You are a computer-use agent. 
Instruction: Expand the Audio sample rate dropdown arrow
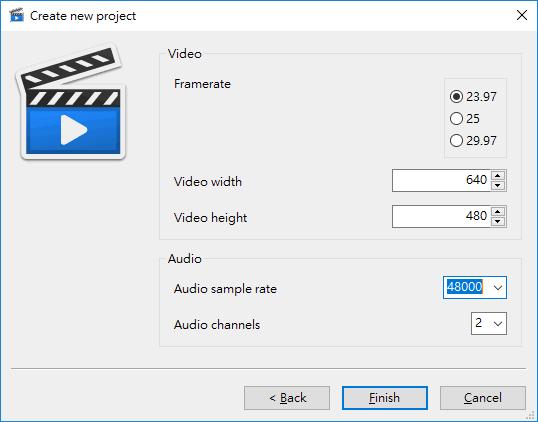498,288
